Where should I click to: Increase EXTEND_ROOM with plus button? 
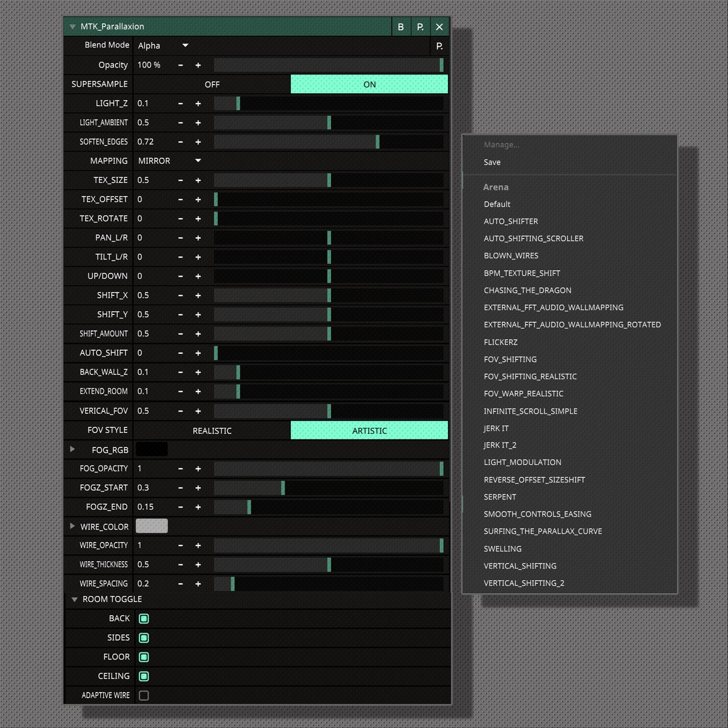click(x=198, y=391)
